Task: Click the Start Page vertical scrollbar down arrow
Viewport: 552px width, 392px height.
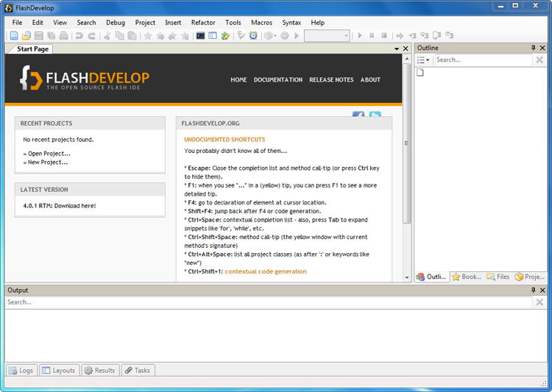Action: (x=407, y=278)
